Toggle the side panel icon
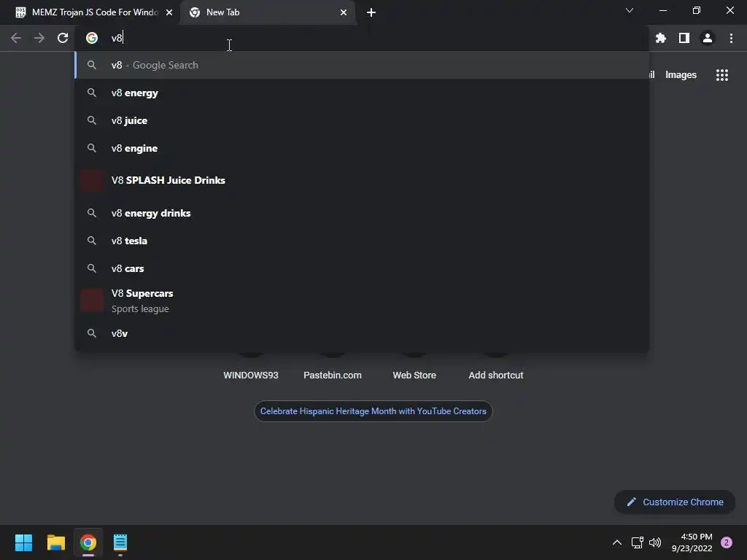The width and height of the screenshot is (747, 560). pyautogui.click(x=684, y=38)
